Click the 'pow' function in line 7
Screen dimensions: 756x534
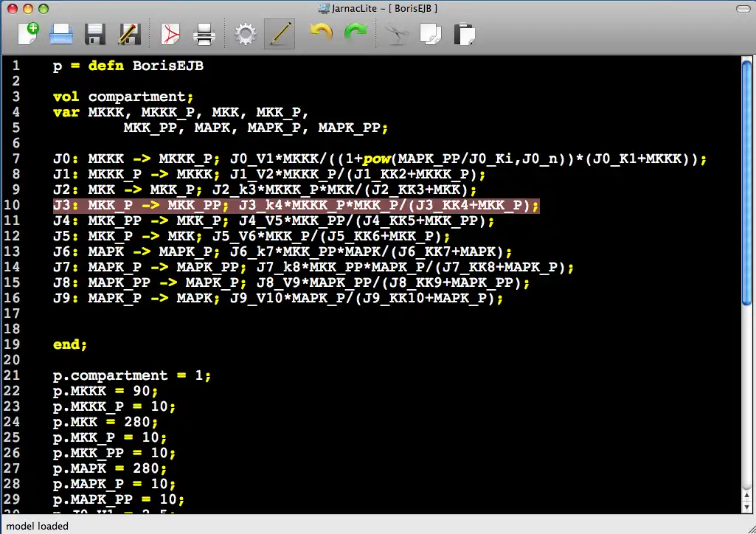376,159
